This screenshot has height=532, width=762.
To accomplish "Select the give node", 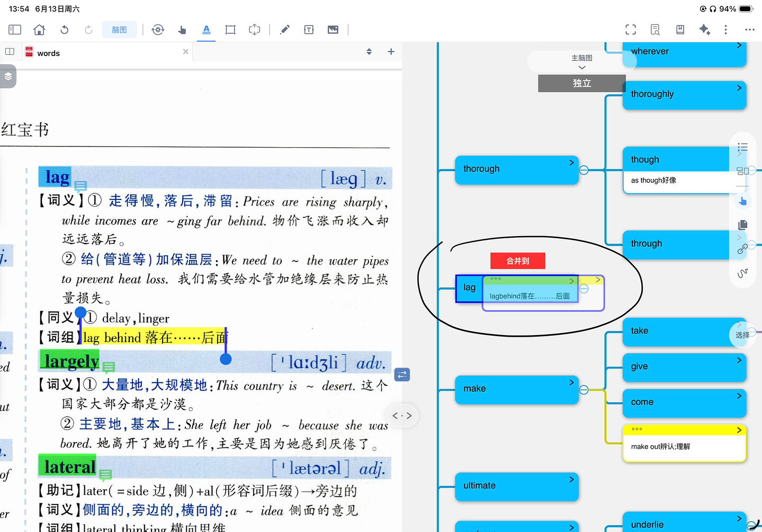I will point(685,367).
